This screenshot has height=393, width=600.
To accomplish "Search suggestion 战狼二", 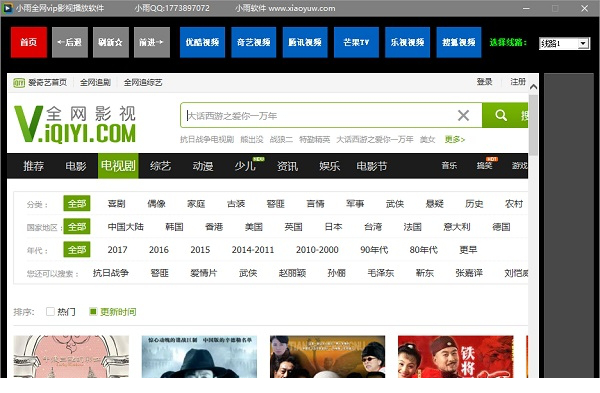I will coord(281,140).
